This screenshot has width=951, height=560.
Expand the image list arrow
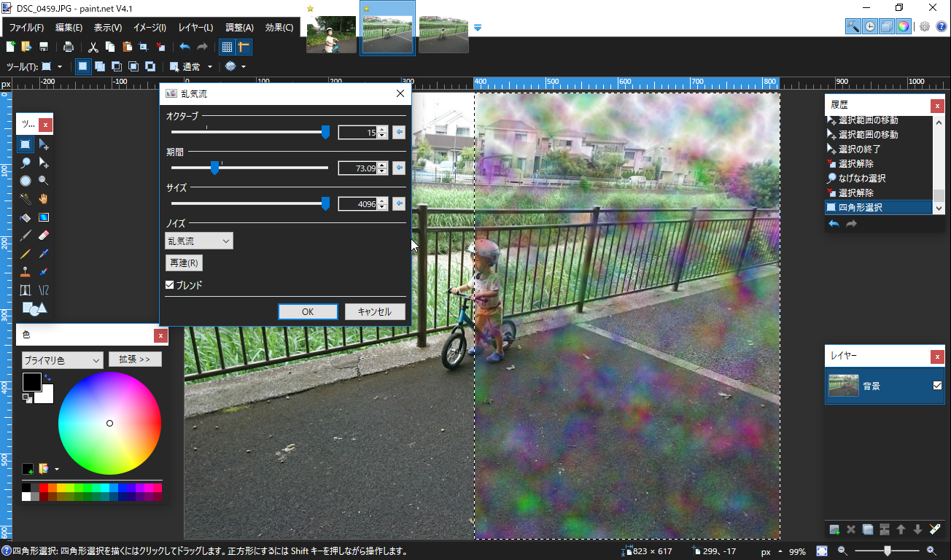tap(478, 28)
